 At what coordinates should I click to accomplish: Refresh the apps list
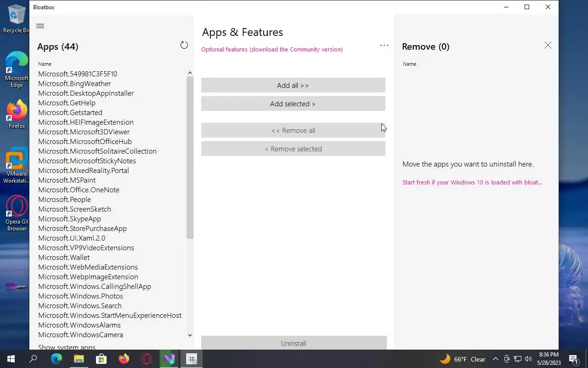tap(184, 45)
